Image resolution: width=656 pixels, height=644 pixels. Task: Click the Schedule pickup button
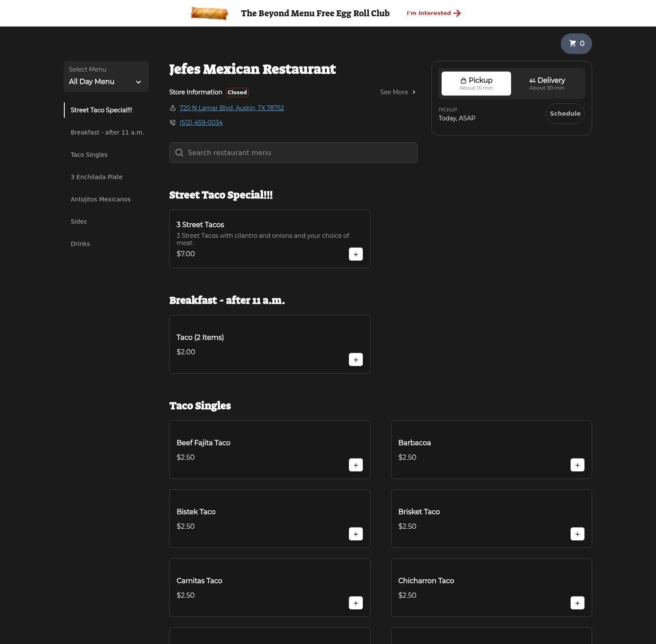(565, 114)
